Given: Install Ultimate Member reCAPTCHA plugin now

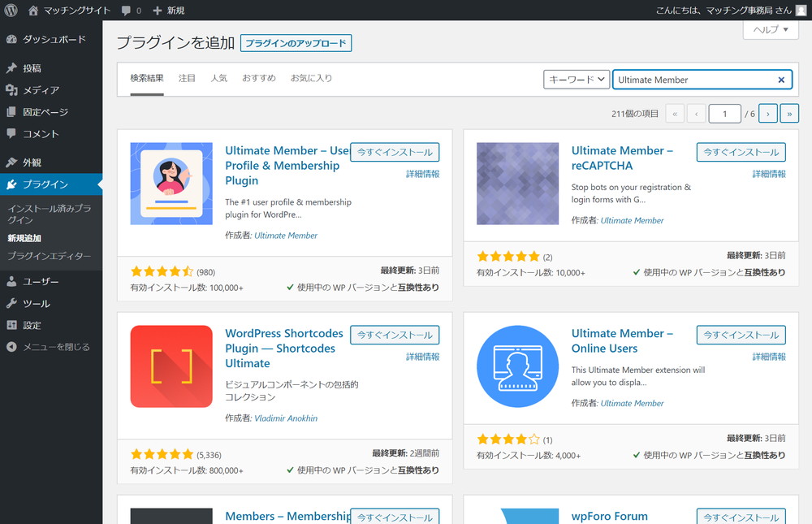Looking at the screenshot, I should pos(741,153).
